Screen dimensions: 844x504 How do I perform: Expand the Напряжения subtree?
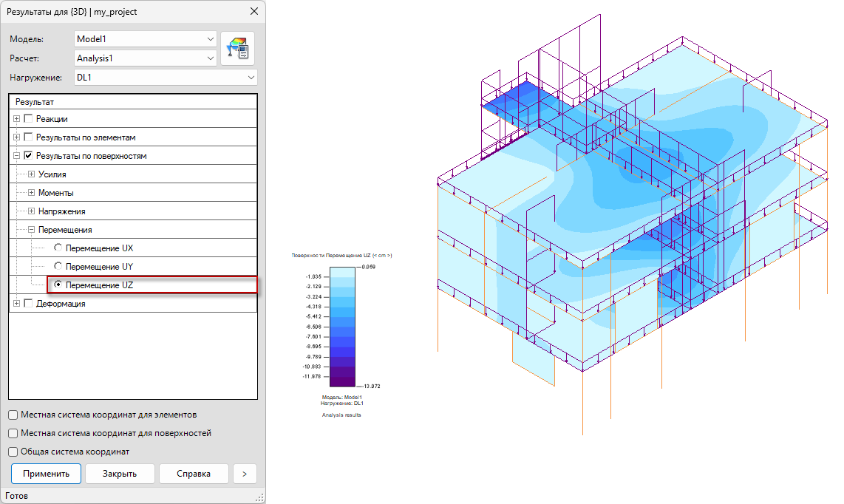tap(31, 211)
